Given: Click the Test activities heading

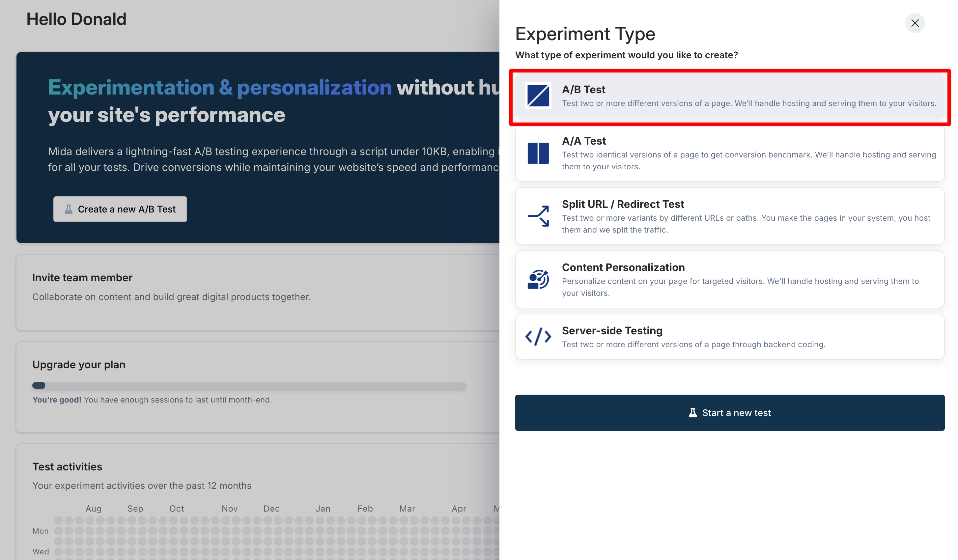Looking at the screenshot, I should (67, 467).
